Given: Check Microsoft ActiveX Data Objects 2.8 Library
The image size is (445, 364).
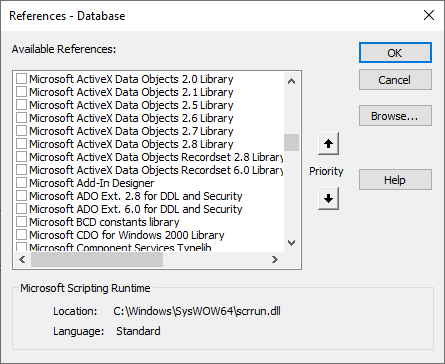Looking at the screenshot, I should tap(21, 144).
